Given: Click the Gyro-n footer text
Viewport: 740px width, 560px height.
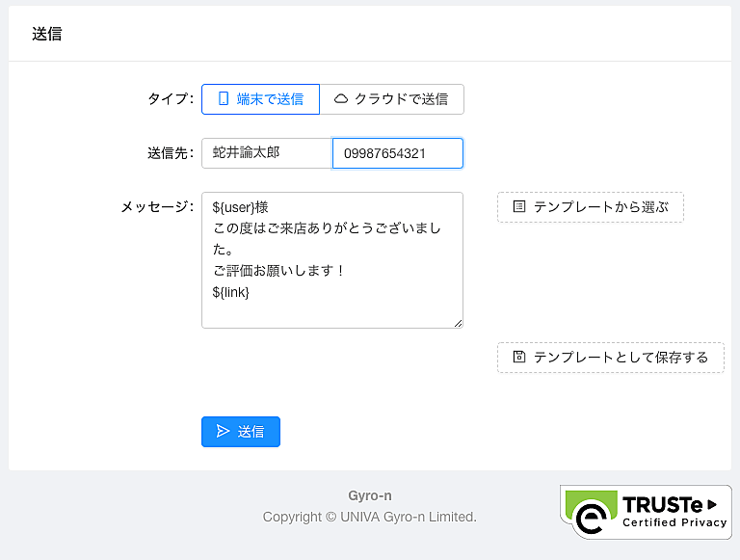Looking at the screenshot, I should [x=370, y=495].
